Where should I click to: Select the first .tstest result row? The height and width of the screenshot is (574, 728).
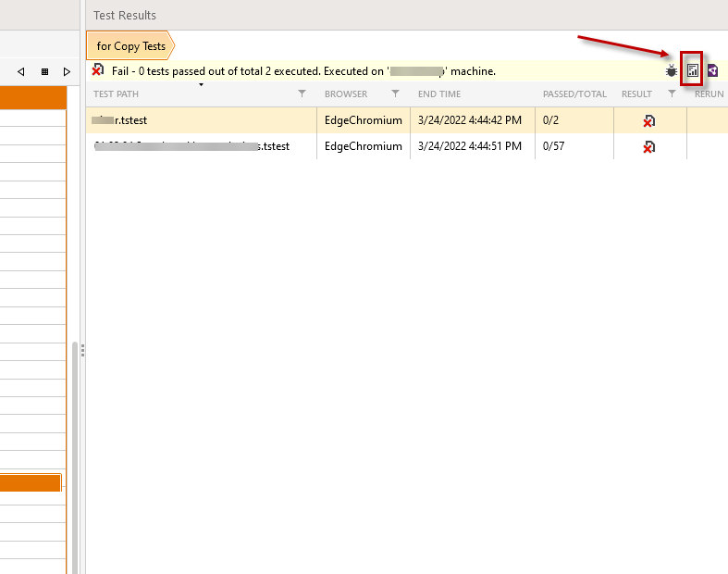click(204, 120)
